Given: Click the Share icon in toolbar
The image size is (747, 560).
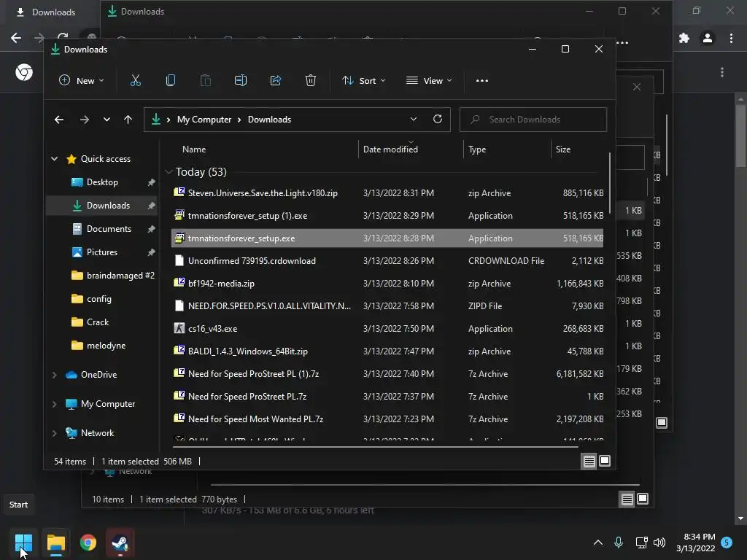Looking at the screenshot, I should click(x=275, y=80).
